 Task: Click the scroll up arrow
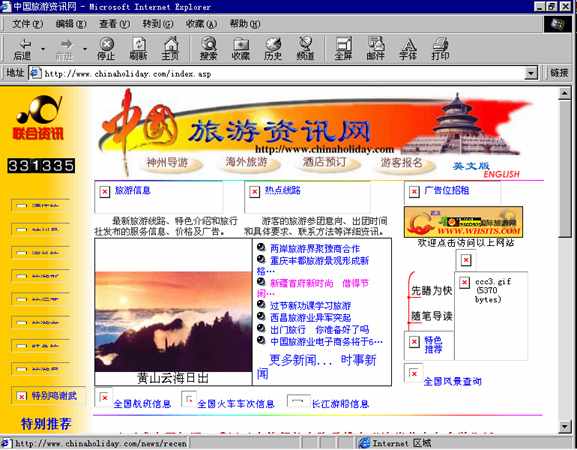pos(565,94)
